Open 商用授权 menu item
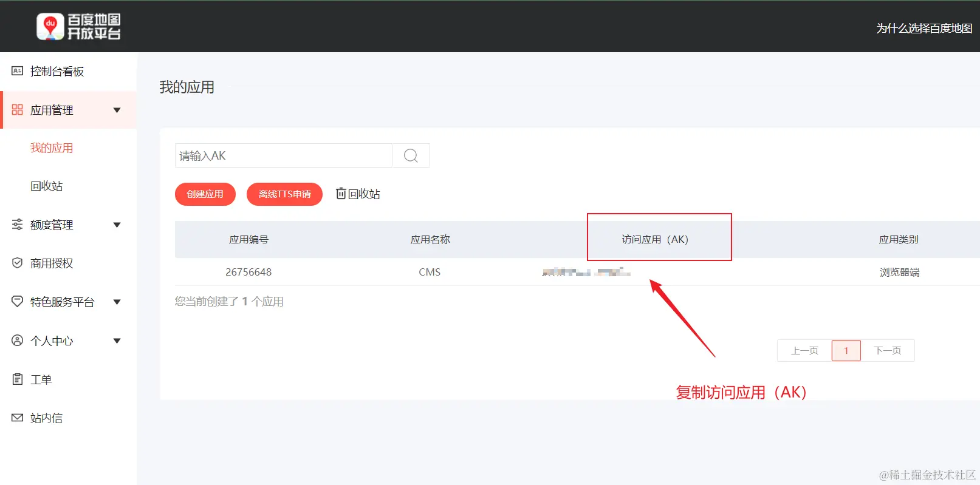 pos(52,263)
